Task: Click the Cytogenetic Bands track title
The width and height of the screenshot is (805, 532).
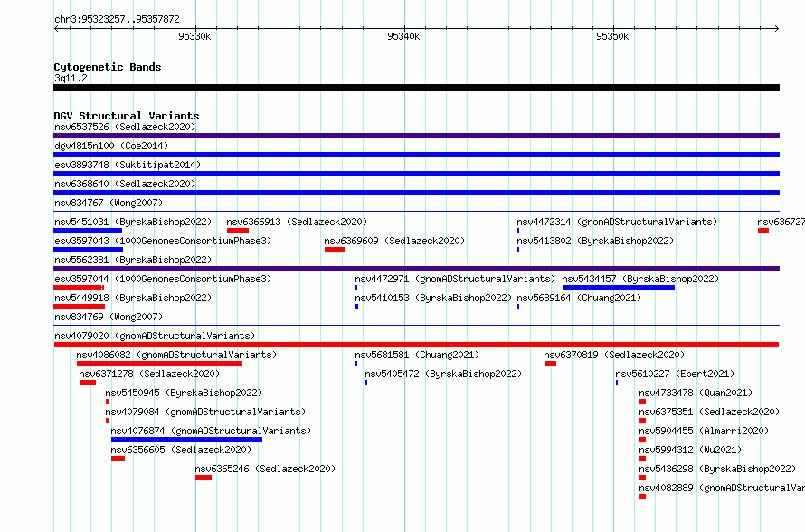Action: 108,67
